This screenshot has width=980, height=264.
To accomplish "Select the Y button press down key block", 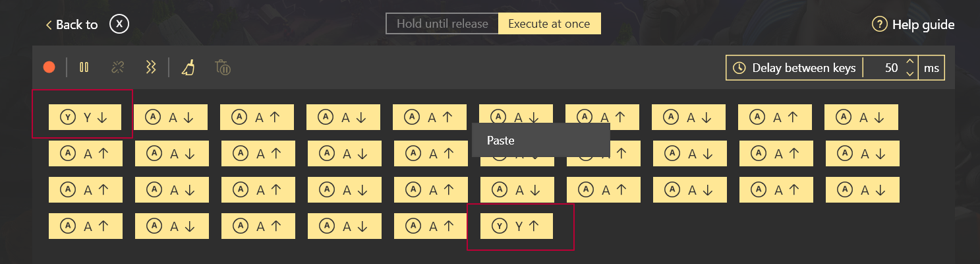I will pos(84,117).
